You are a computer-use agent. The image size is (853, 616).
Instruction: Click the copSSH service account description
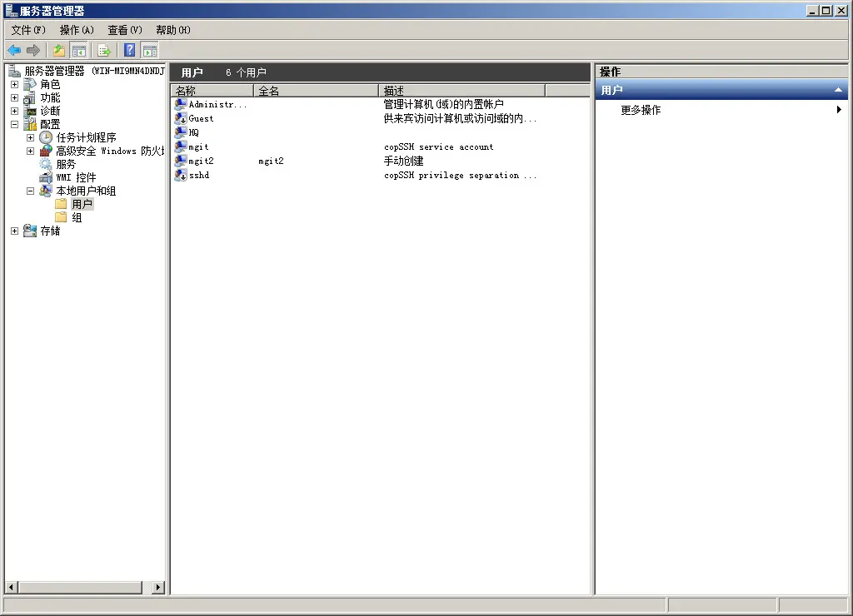coord(438,147)
